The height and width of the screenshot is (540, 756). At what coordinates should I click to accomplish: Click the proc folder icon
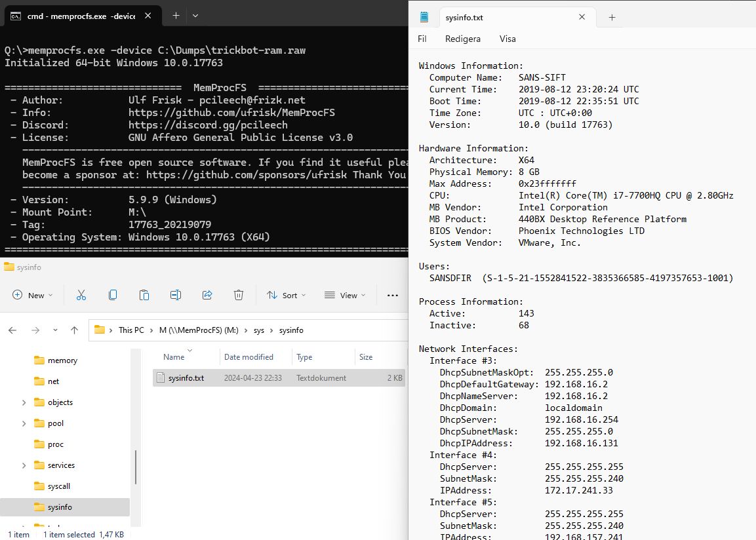(x=39, y=444)
